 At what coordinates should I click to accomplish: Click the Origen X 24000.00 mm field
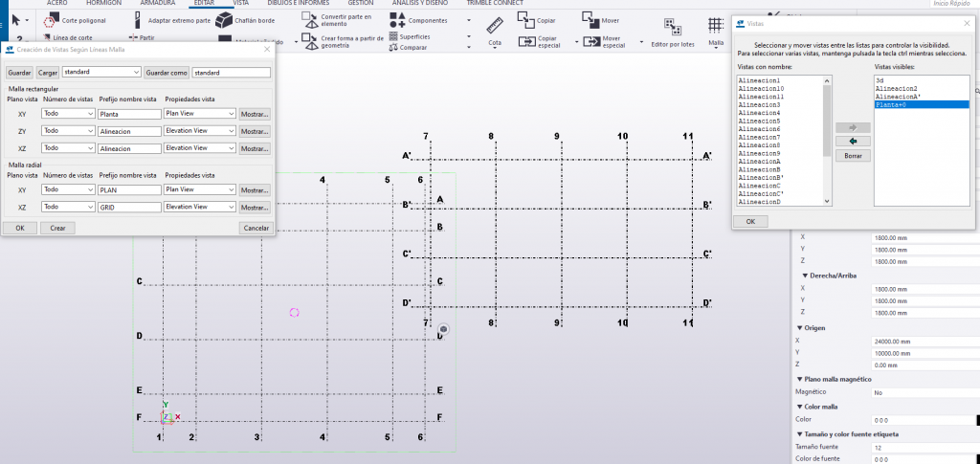[x=924, y=342]
